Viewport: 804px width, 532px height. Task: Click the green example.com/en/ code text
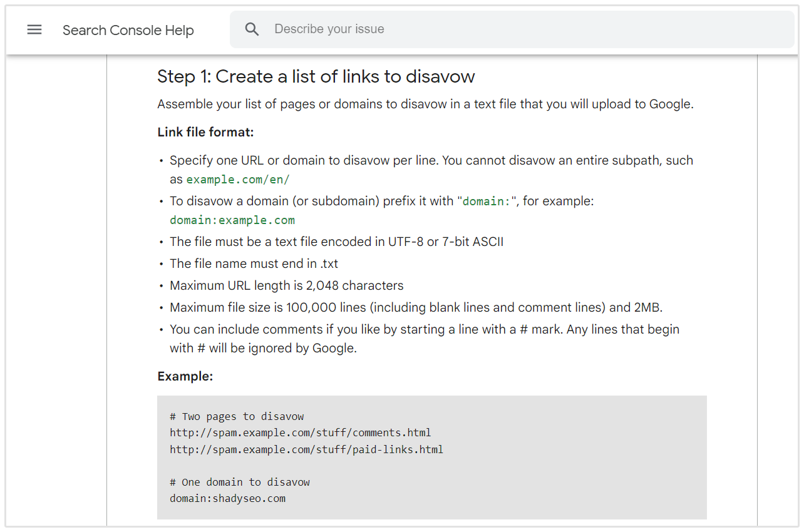(238, 180)
